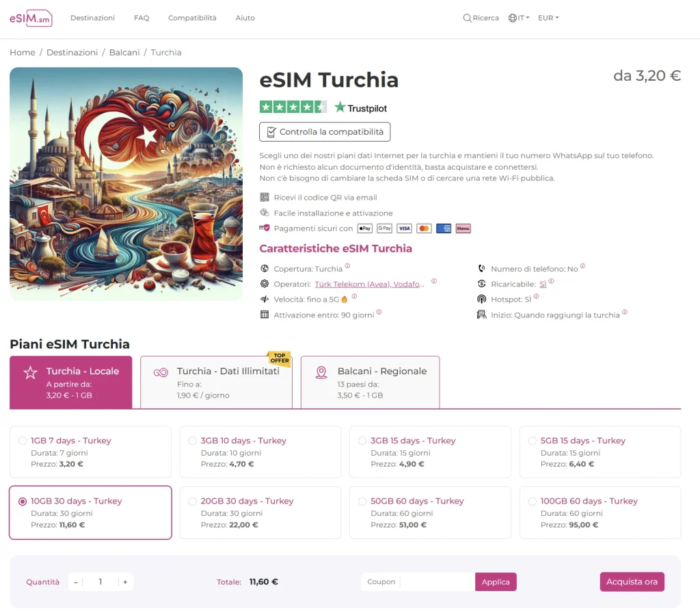Select the 5GB 15 days plan
Image resolution: width=700 pixels, height=615 pixels.
click(600, 452)
